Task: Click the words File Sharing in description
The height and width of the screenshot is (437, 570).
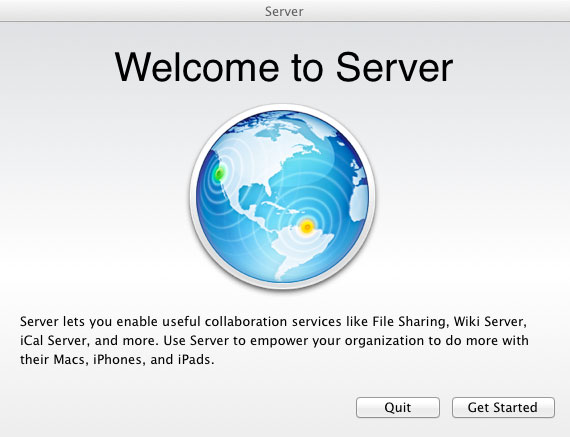Action: pyautogui.click(x=409, y=322)
